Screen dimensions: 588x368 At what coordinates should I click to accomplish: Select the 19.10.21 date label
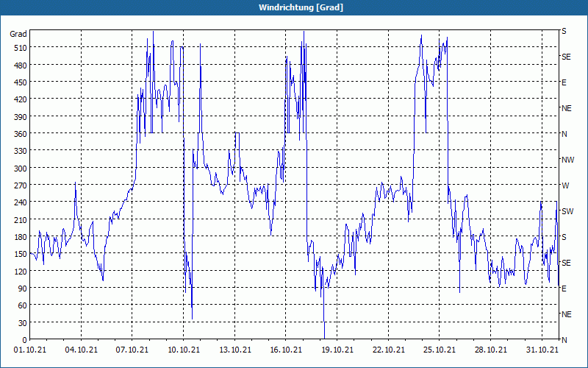(337, 350)
